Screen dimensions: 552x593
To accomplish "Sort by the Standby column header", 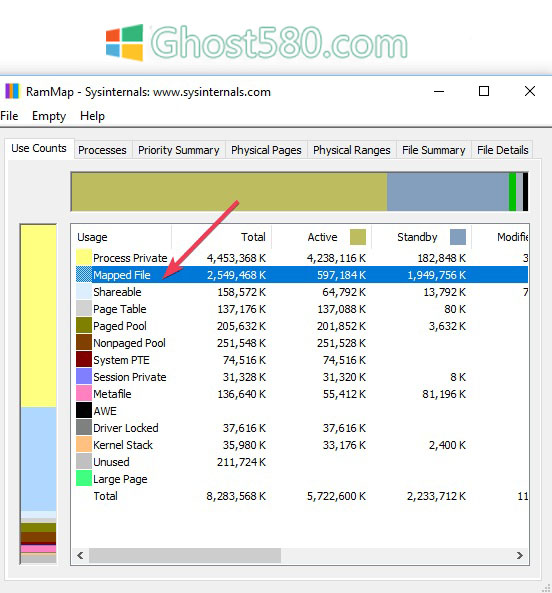I will (x=422, y=237).
